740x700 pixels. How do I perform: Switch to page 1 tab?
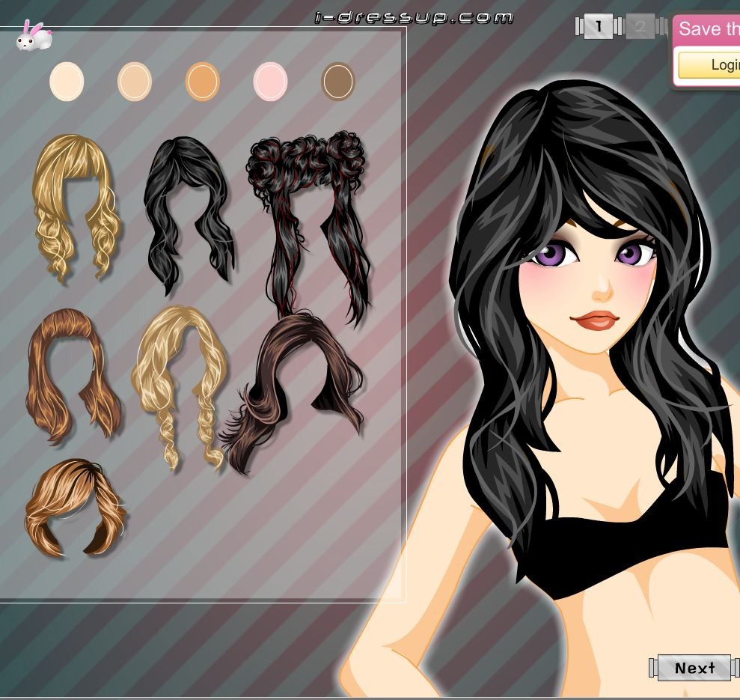point(599,28)
